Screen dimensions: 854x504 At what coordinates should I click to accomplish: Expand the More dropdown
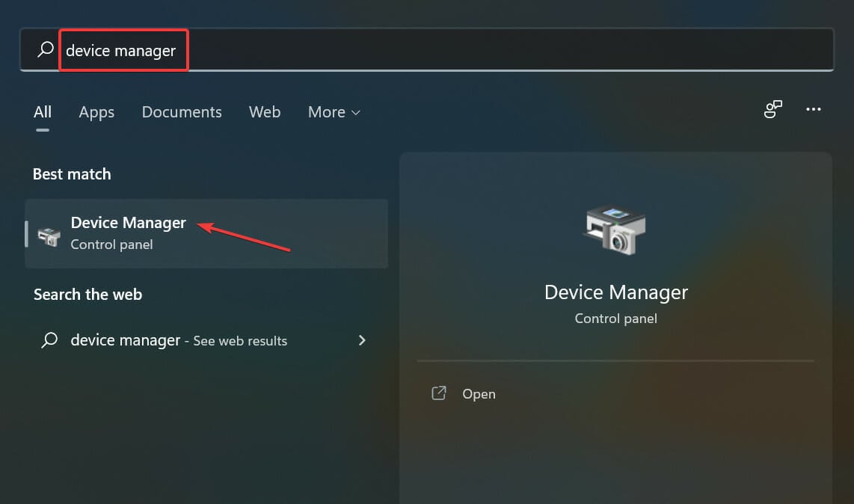(334, 112)
